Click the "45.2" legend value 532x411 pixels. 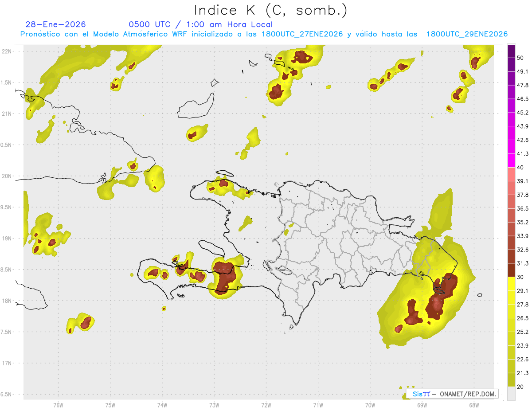pos(522,113)
